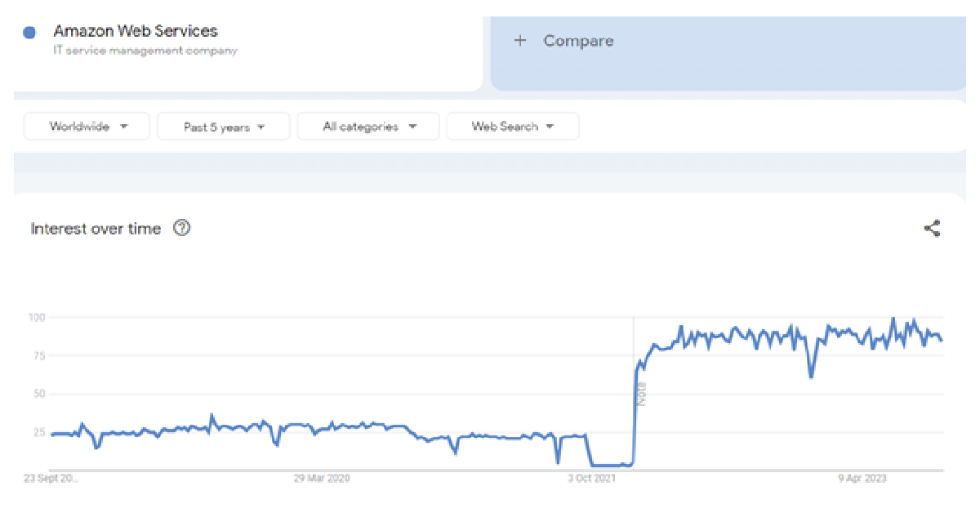The image size is (980, 513).
Task: Click the 23 Sept start date label
Action: tap(52, 479)
